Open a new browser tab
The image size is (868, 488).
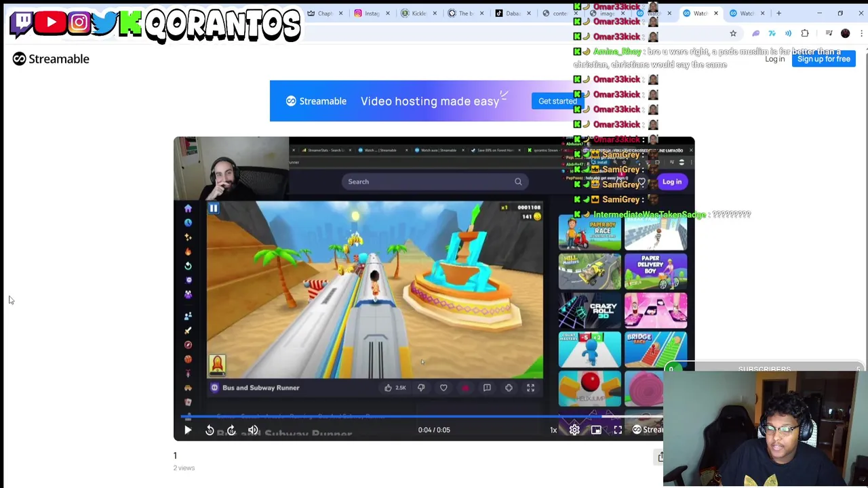(778, 13)
